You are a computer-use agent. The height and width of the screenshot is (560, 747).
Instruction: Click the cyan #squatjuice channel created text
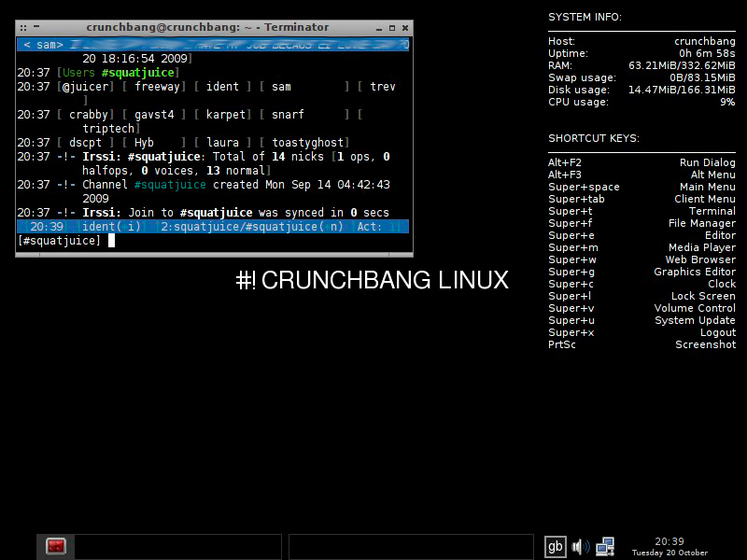(x=170, y=185)
